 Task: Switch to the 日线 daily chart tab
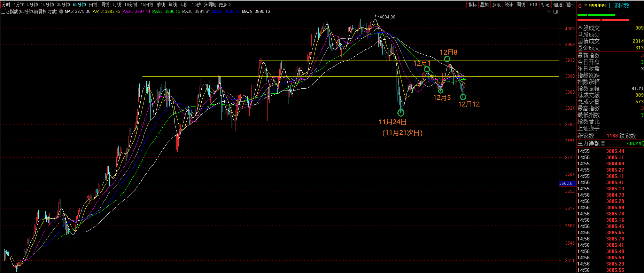(93, 5)
